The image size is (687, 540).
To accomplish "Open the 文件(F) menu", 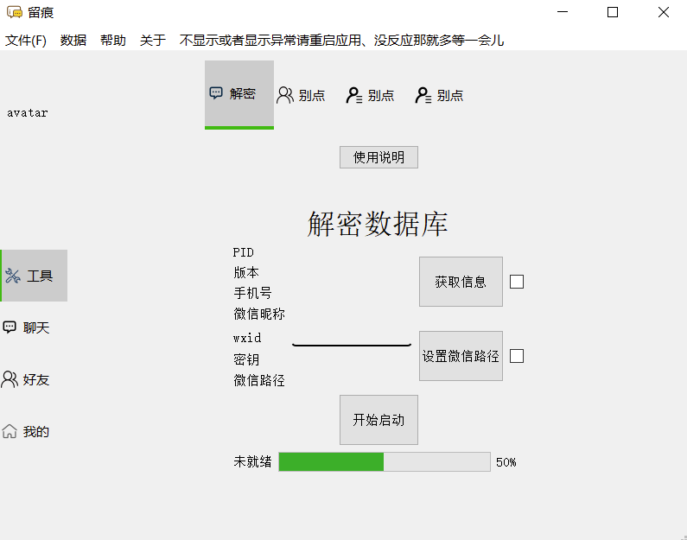I will click(26, 41).
